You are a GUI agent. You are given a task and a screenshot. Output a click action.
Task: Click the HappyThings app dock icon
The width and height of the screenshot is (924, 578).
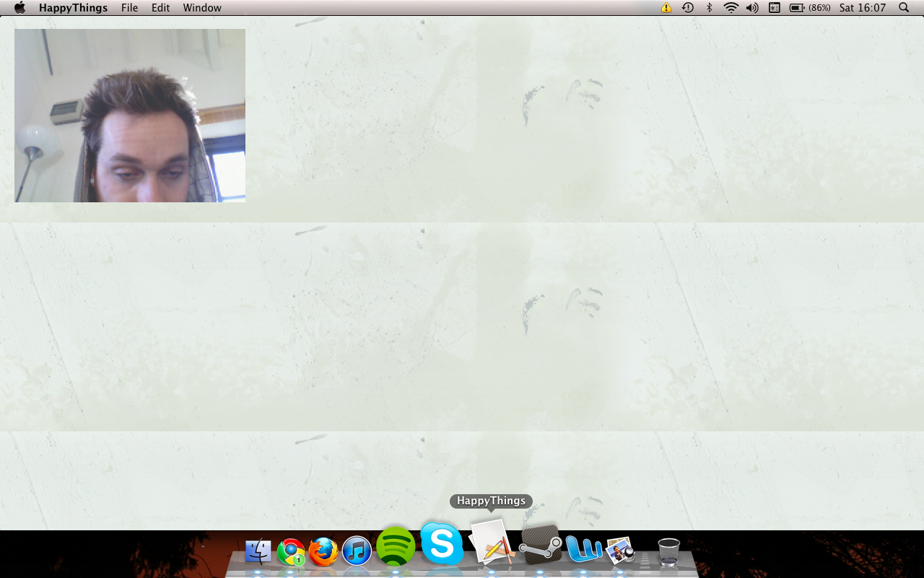click(x=491, y=543)
